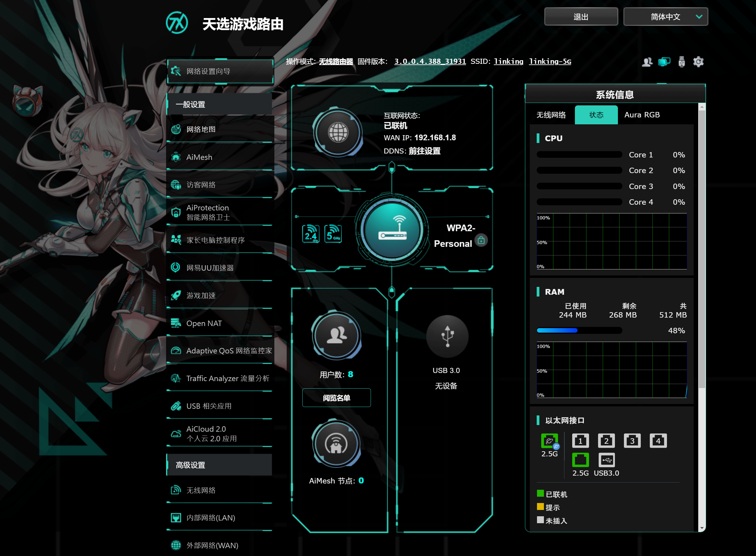The image size is (756, 556).
Task: Click the 阅览名单 view list button
Action: (337, 398)
